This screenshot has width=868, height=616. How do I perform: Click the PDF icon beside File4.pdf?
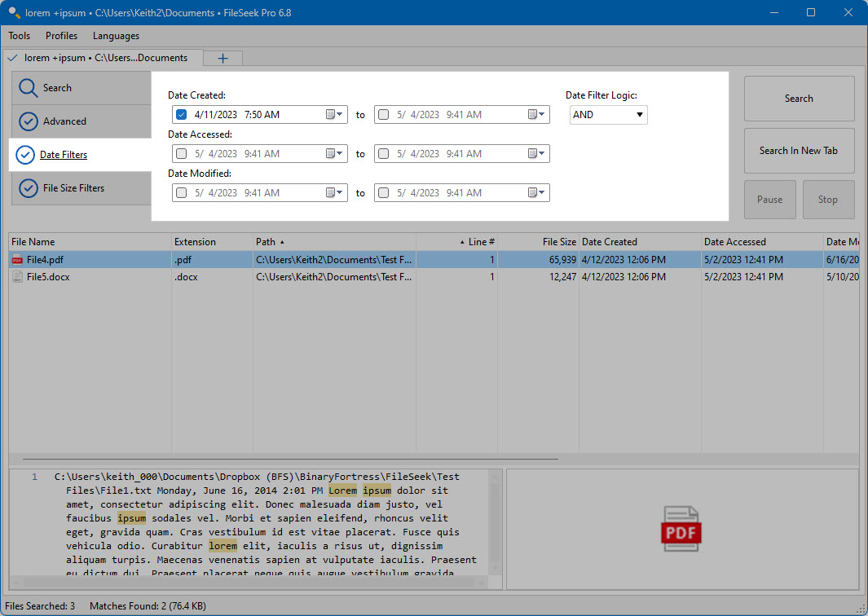pyautogui.click(x=17, y=260)
